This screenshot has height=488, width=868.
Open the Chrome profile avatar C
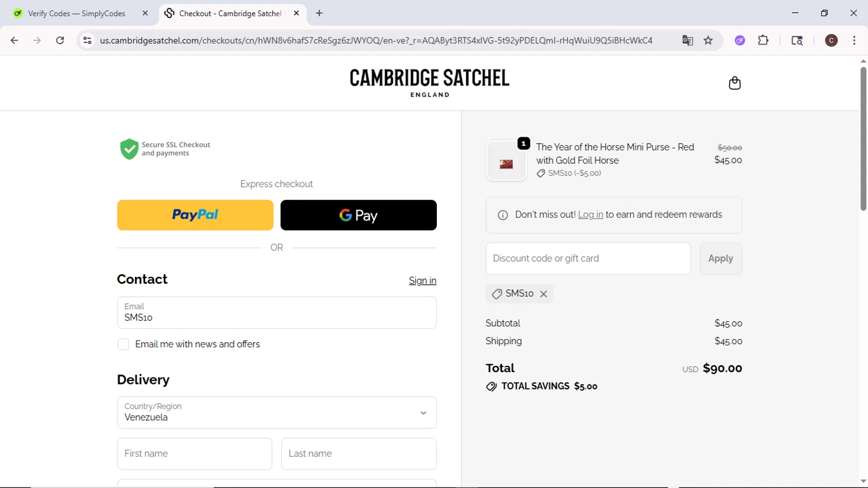(832, 41)
